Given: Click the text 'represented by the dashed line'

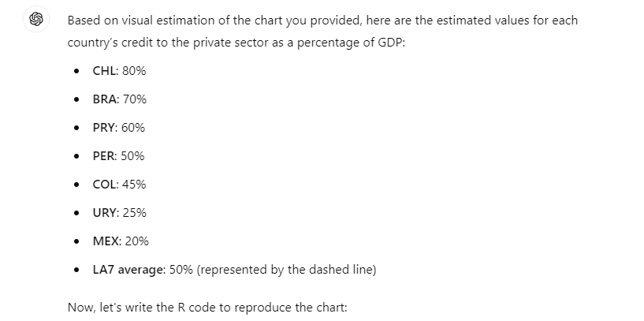Looking at the screenshot, I should tap(286, 270).
